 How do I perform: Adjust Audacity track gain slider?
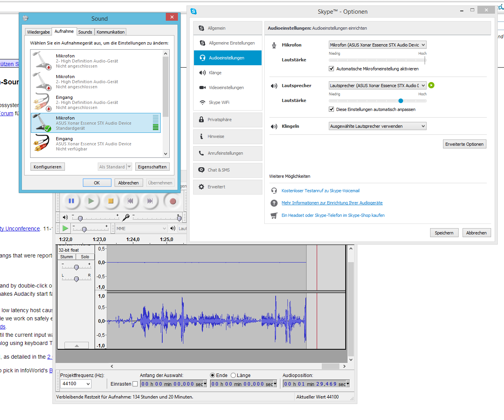point(76,267)
